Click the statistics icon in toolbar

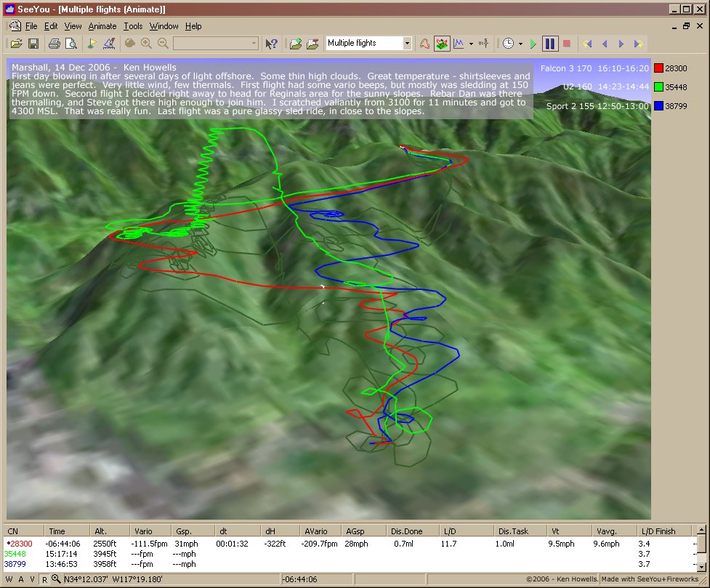tap(483, 44)
